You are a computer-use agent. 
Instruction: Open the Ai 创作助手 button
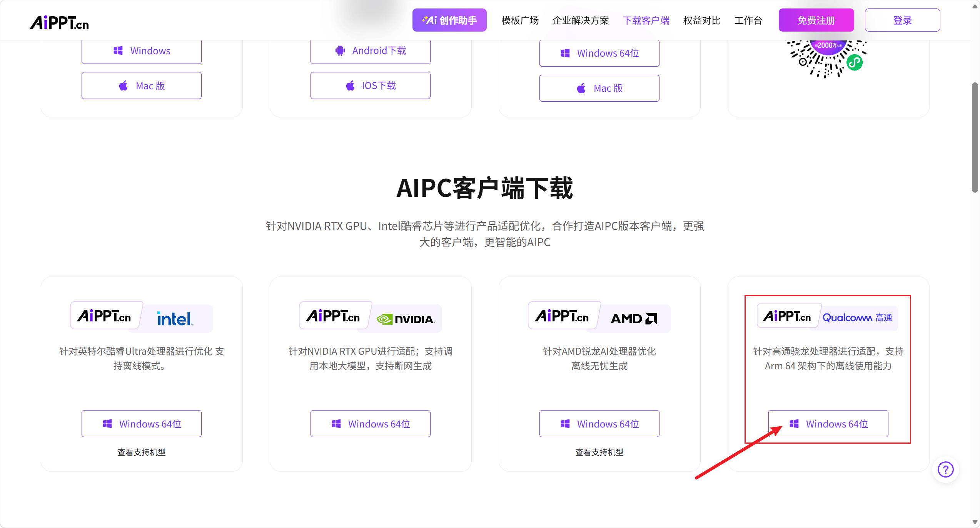coord(449,20)
